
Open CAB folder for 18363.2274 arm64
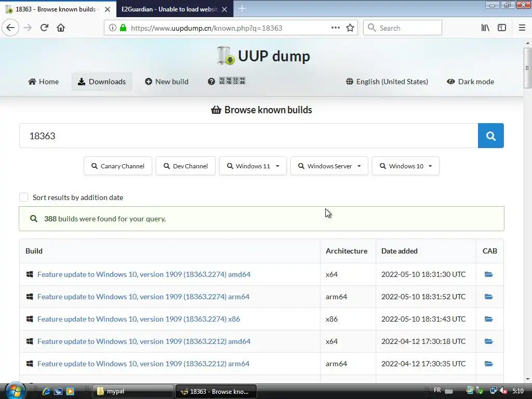(x=488, y=297)
